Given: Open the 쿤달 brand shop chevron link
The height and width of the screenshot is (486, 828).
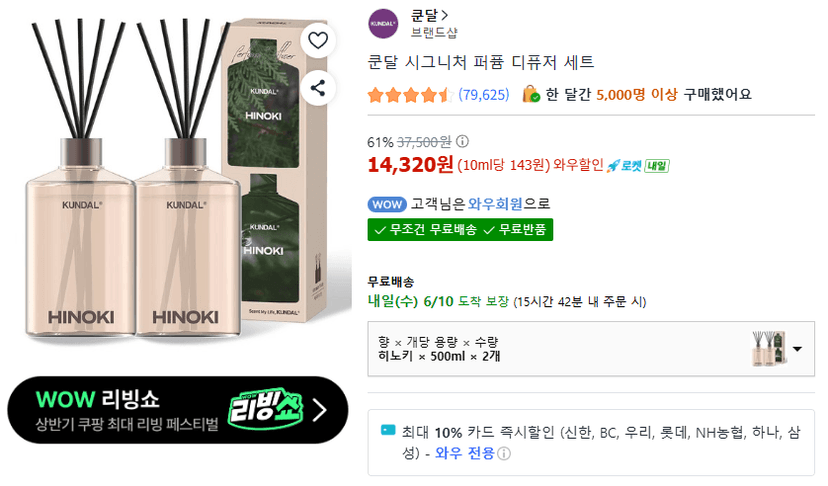Looking at the screenshot, I should coord(429,15).
